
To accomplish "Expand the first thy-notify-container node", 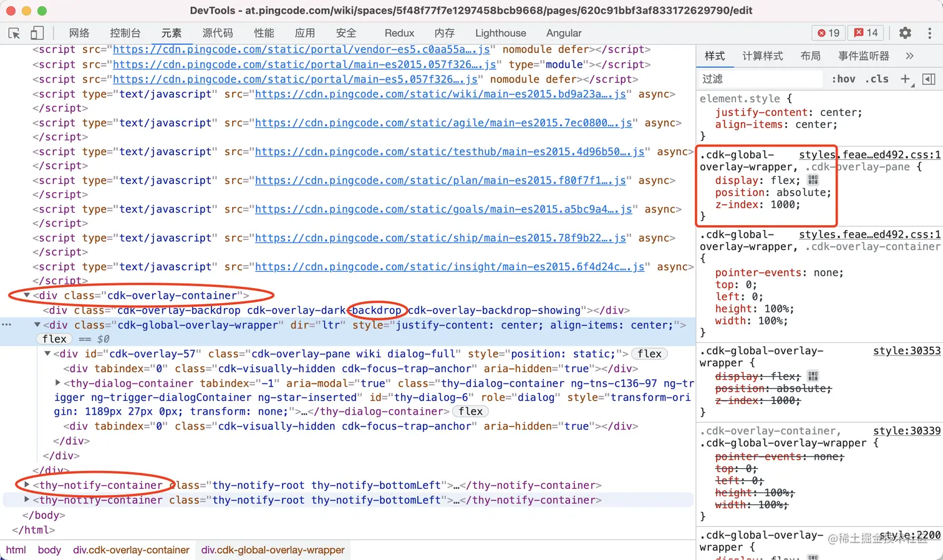I will pos(27,485).
